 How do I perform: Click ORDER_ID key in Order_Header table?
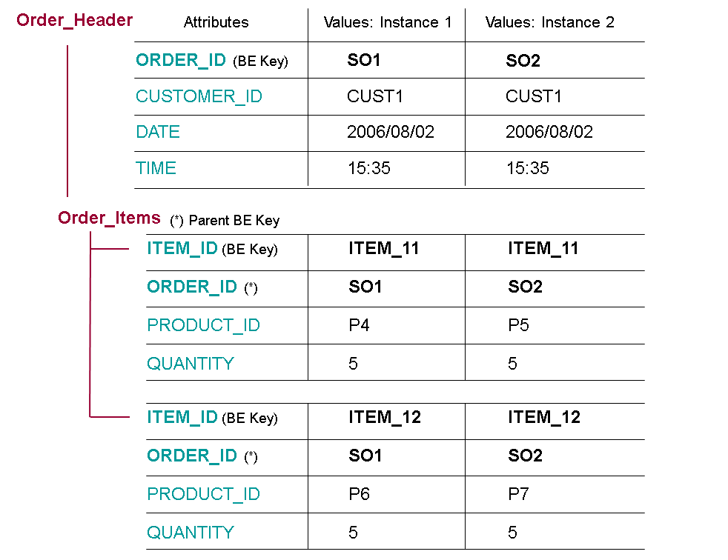(181, 61)
